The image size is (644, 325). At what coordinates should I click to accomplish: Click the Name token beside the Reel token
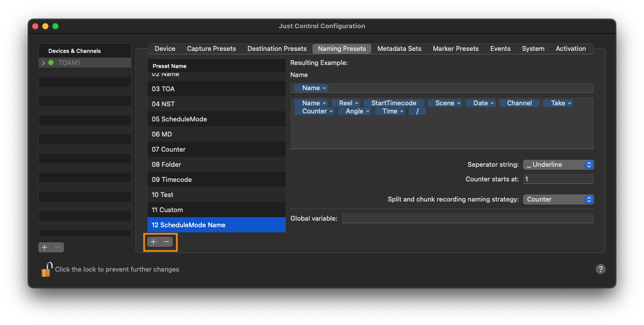(311, 103)
